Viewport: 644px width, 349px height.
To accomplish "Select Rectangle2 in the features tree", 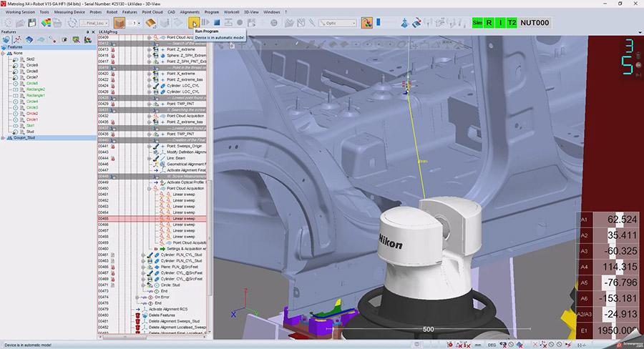I will [36, 89].
